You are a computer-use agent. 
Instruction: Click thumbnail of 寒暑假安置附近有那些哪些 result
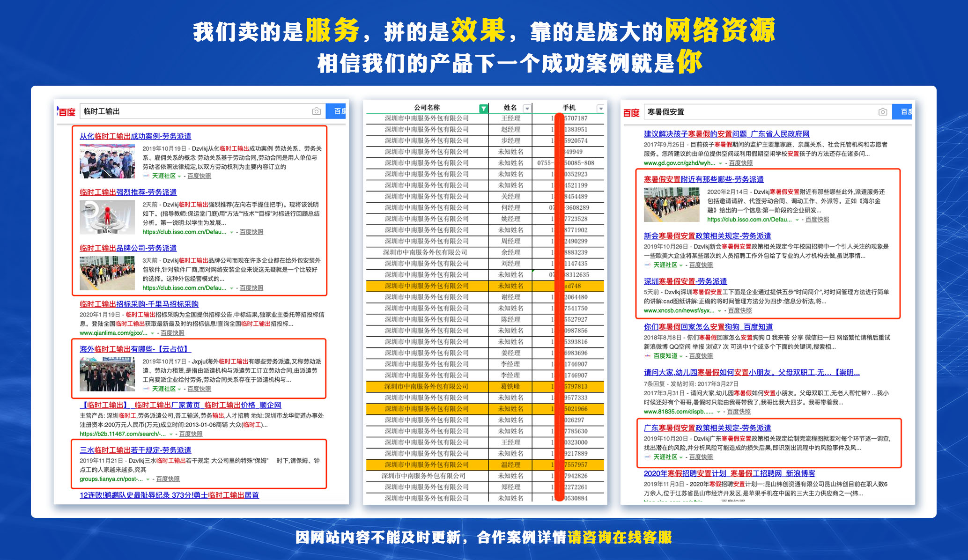(x=672, y=205)
